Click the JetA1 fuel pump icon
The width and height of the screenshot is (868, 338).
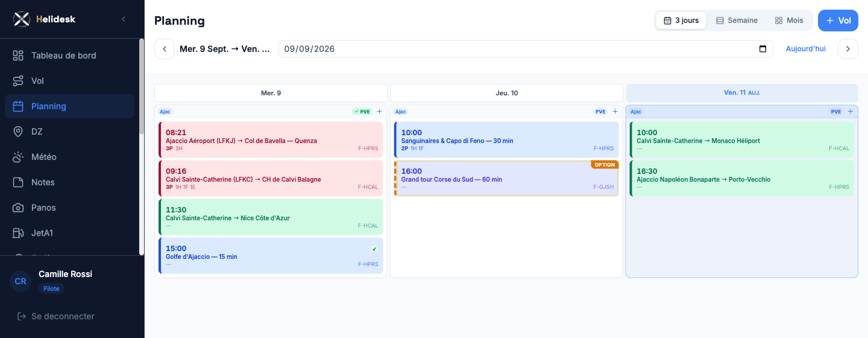coord(18,233)
